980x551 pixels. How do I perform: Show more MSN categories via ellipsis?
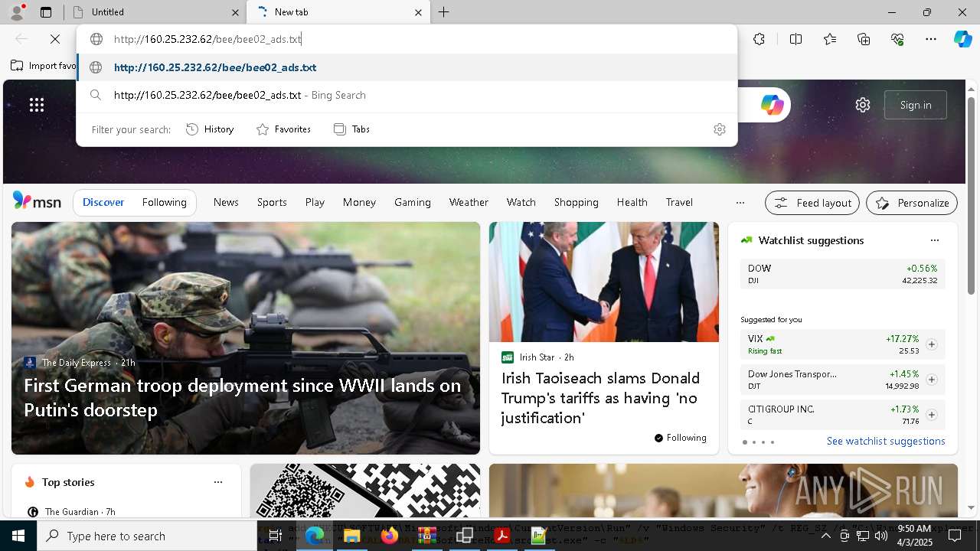pos(740,203)
